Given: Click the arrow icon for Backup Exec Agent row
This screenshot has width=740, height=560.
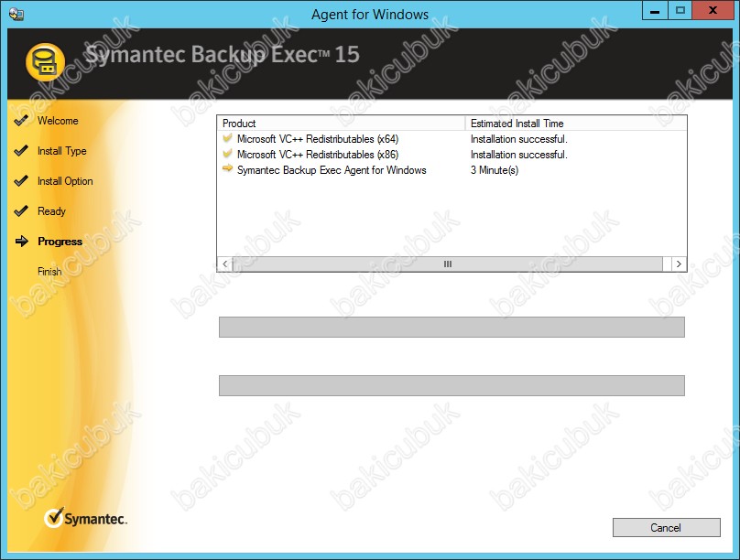Looking at the screenshot, I should (x=227, y=168).
